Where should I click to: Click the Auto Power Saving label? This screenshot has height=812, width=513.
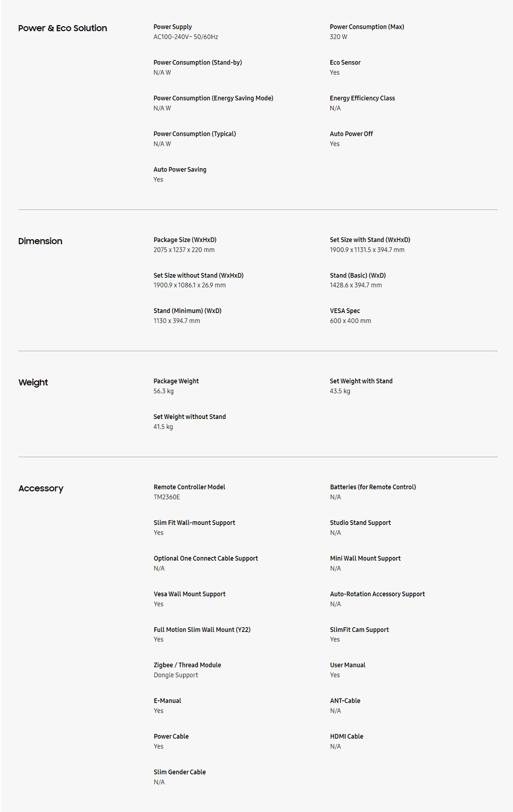click(x=180, y=170)
